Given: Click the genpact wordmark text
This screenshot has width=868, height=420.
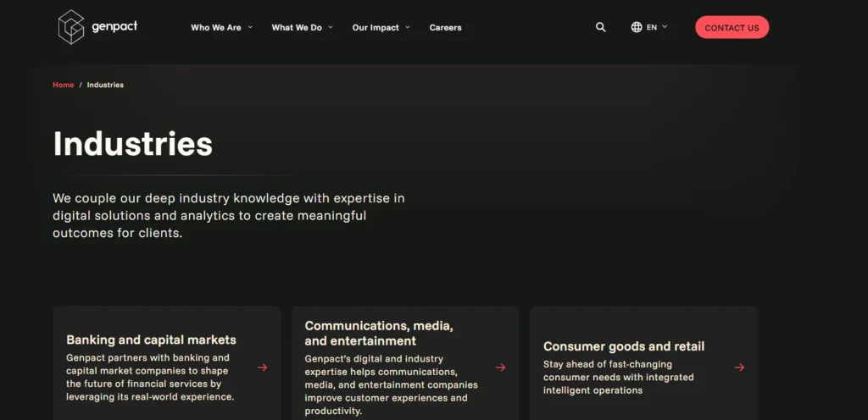Looking at the screenshot, I should coord(114,26).
